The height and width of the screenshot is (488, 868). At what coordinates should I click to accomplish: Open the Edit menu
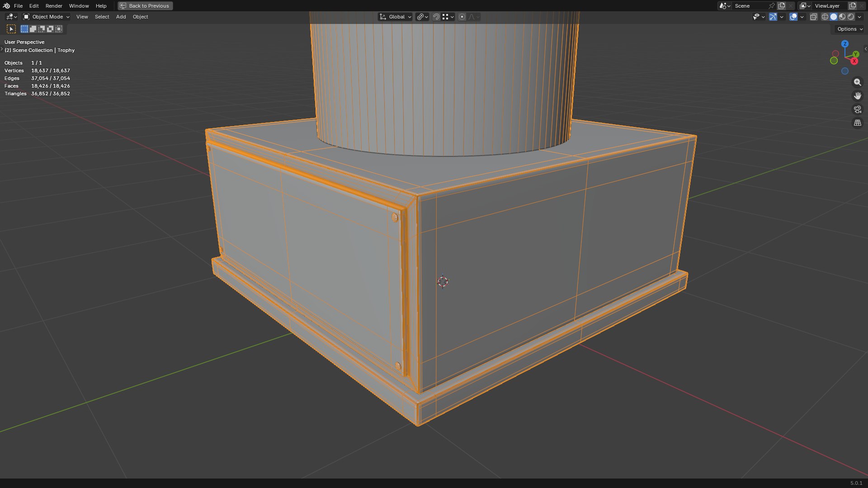click(34, 6)
